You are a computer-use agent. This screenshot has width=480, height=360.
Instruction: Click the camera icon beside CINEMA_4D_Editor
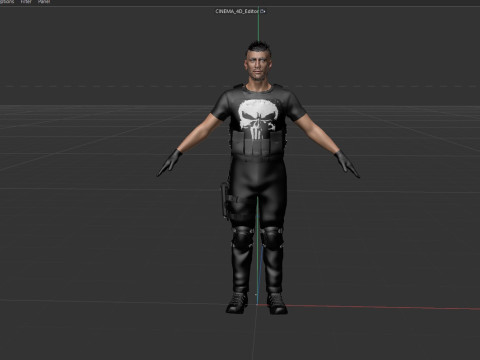[263, 11]
